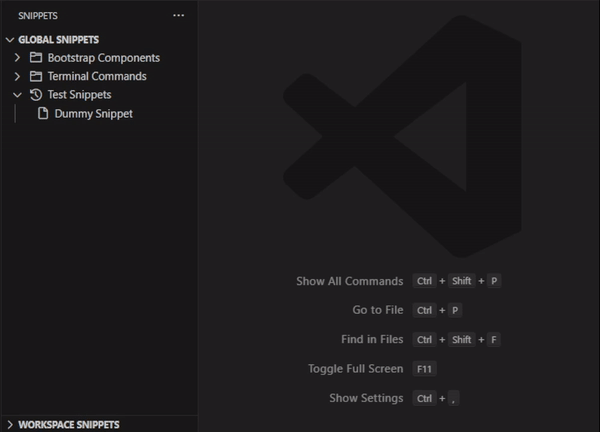Viewport: 600px width, 432px height.
Task: Click the Toggle Full Screen label
Action: (x=355, y=369)
